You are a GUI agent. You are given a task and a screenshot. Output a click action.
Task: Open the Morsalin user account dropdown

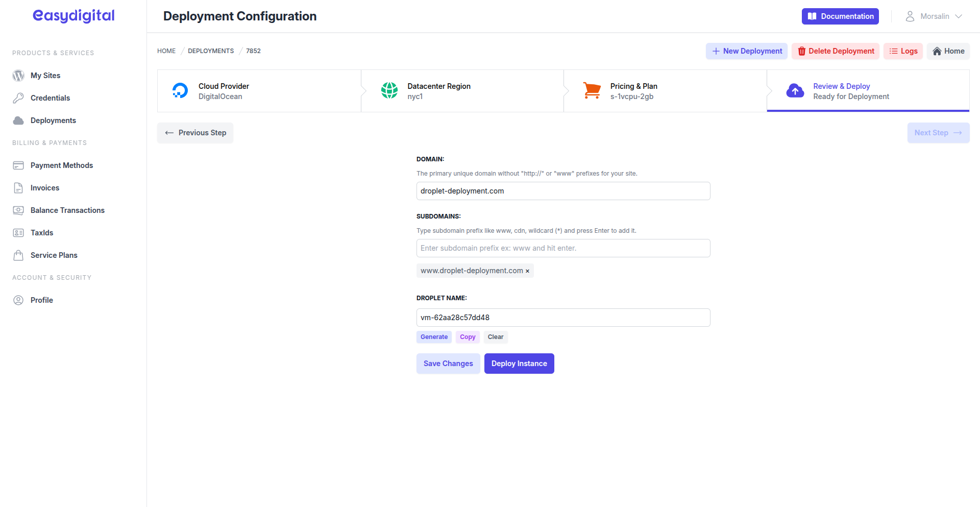click(934, 16)
